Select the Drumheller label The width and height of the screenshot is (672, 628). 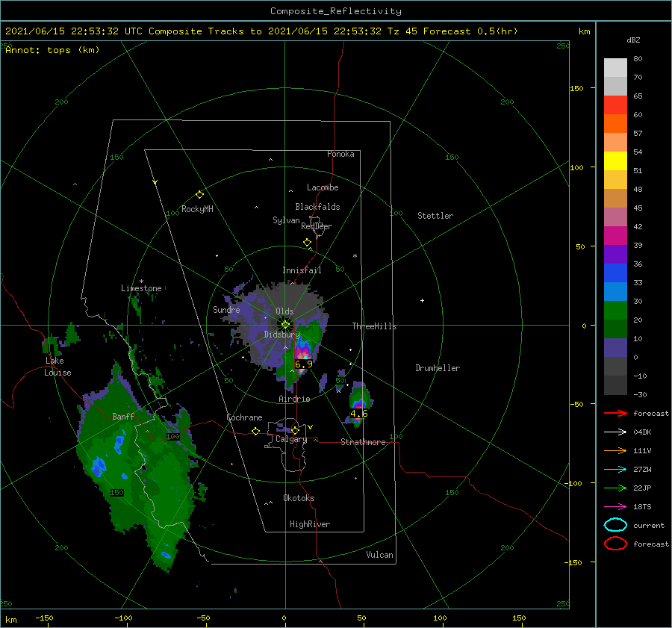click(x=438, y=368)
